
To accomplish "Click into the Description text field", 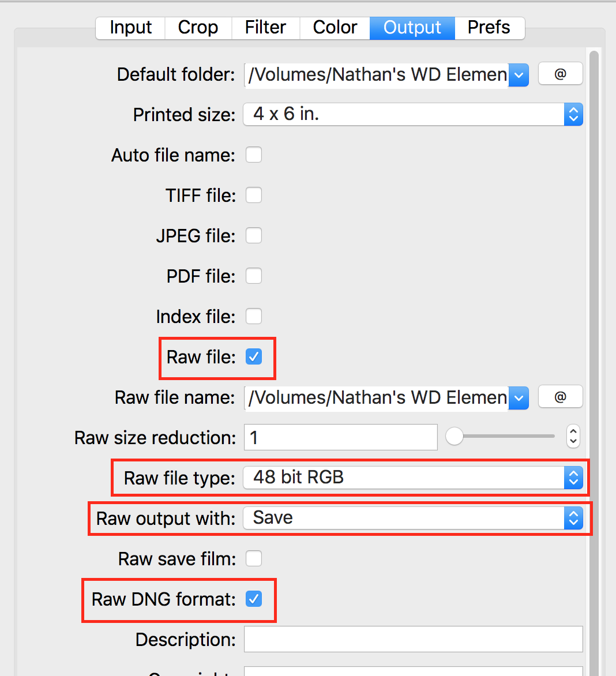I will (x=414, y=639).
